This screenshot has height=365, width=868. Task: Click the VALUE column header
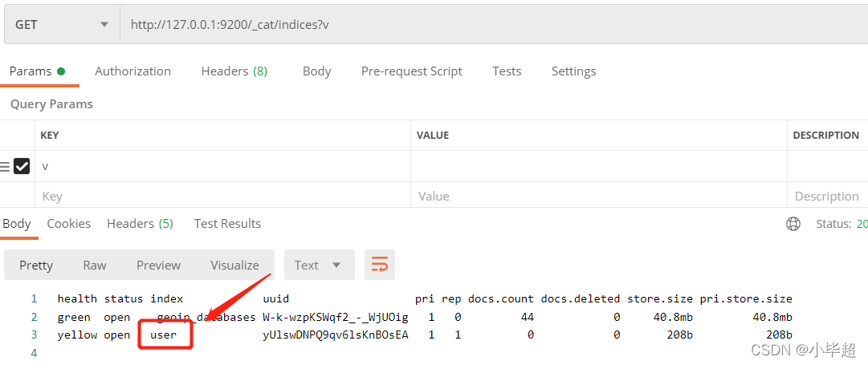pos(433,136)
